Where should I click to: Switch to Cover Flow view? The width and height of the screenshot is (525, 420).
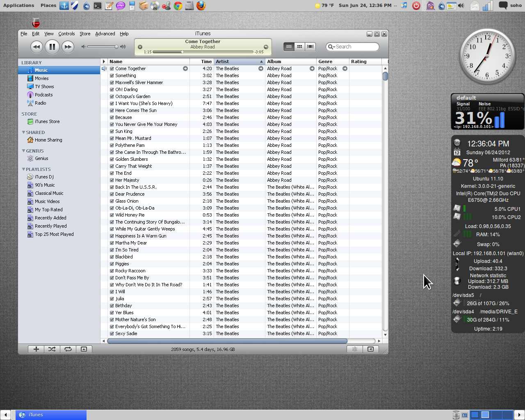pos(310,47)
